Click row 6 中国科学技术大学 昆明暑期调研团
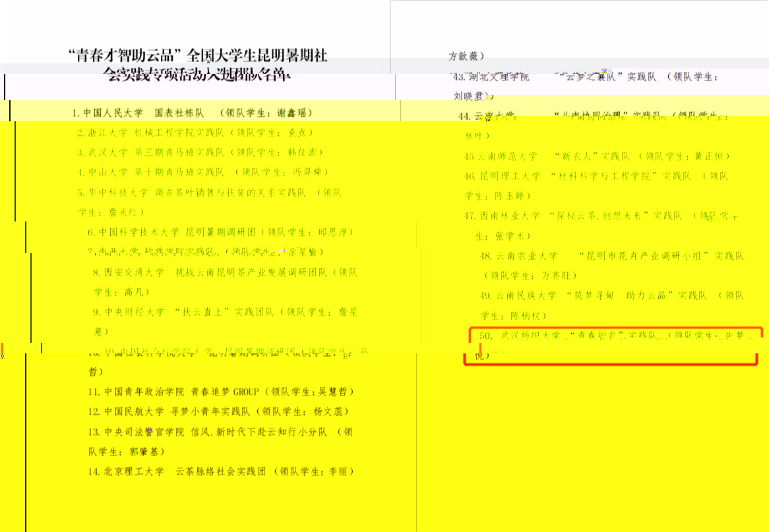The width and height of the screenshot is (769, 532). (221, 232)
